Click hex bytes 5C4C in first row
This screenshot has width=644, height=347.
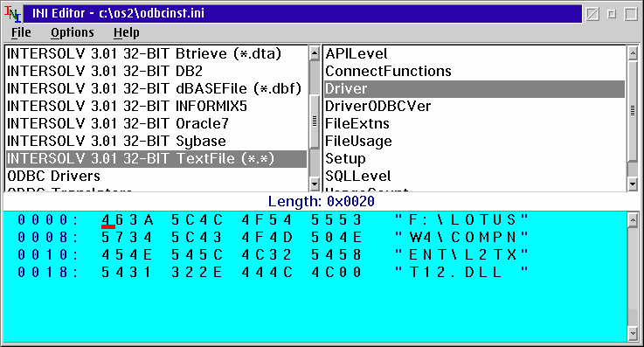[x=197, y=220]
